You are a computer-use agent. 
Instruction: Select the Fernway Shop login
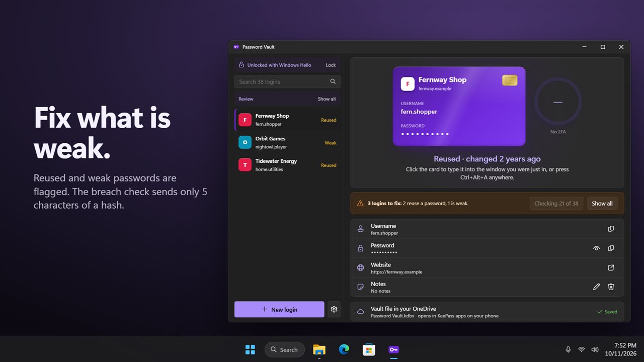[287, 120]
